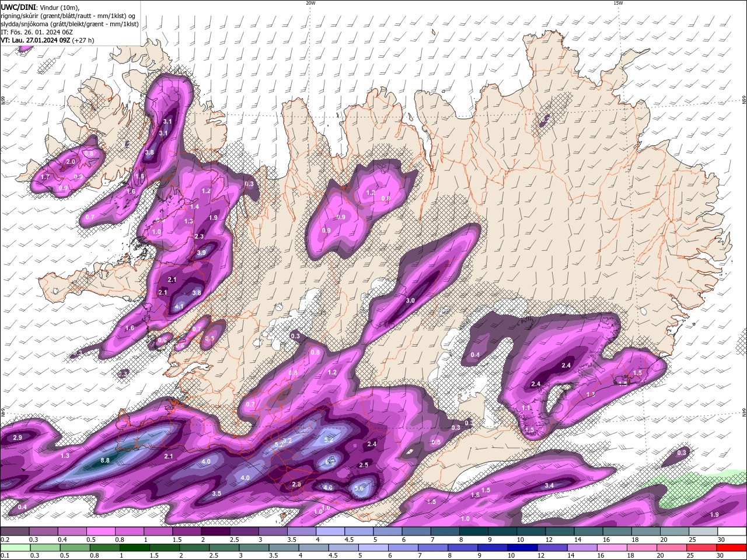Screen dimensions: 747x560
Task: Click the 2.0 value label in Westfjords
Action: [x=71, y=162]
